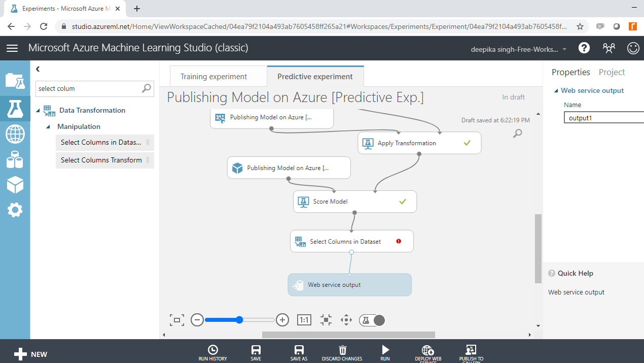This screenshot has height=363, width=644.
Task: Click the lower Publishing Model on Azure node
Action: point(289,168)
